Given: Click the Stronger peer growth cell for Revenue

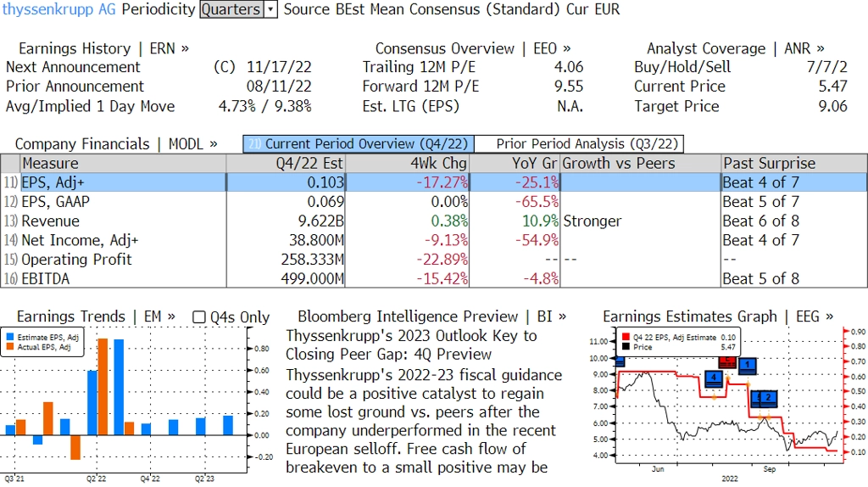Looking at the screenshot, I should tap(641, 221).
